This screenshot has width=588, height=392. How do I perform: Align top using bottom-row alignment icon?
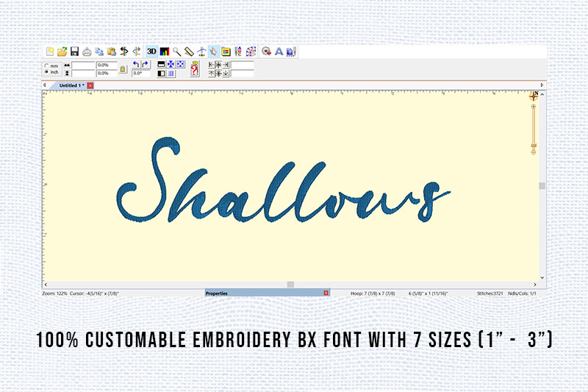(212, 74)
